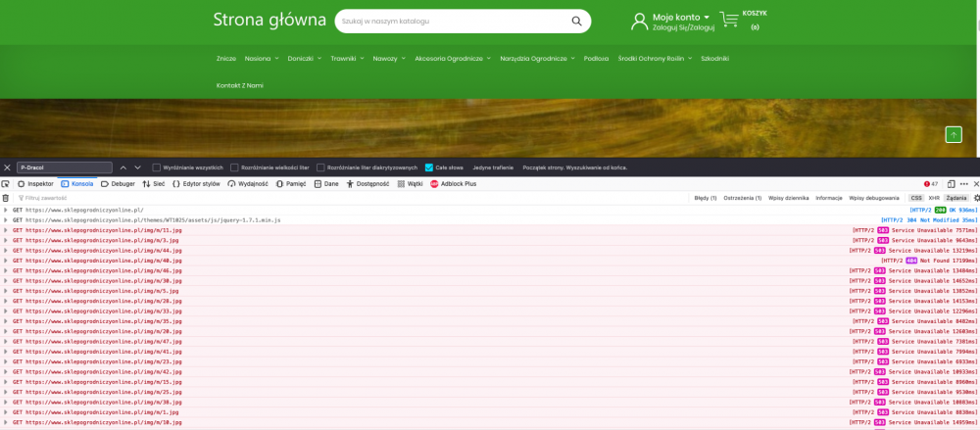Go to the Znicze category
The width and height of the screenshot is (980, 430).
tap(226, 58)
